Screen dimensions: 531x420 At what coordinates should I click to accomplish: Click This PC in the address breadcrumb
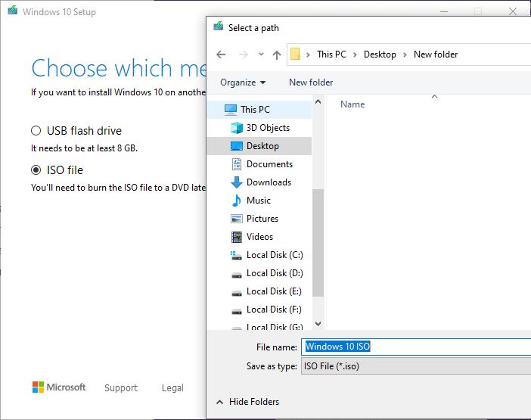(x=330, y=54)
